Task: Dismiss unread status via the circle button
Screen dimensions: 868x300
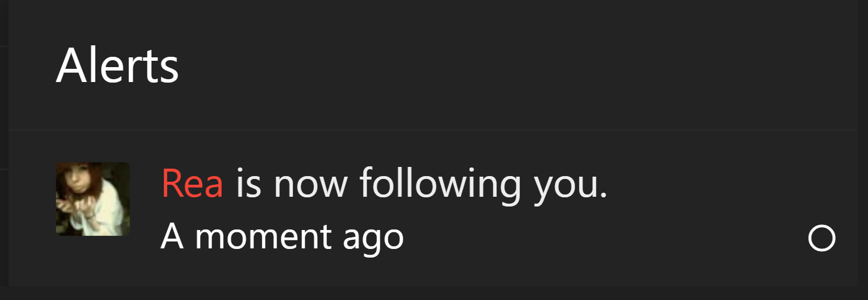Action: pos(821,238)
